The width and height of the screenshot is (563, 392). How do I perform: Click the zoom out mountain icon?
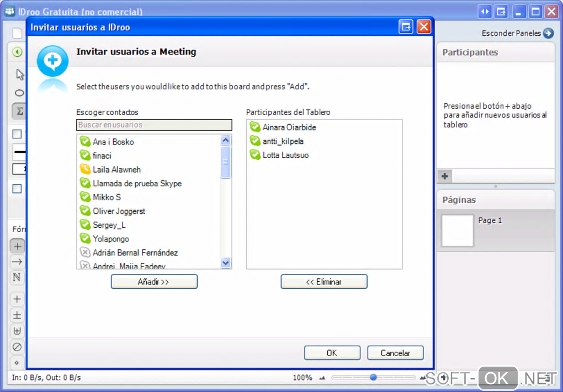[x=322, y=378]
